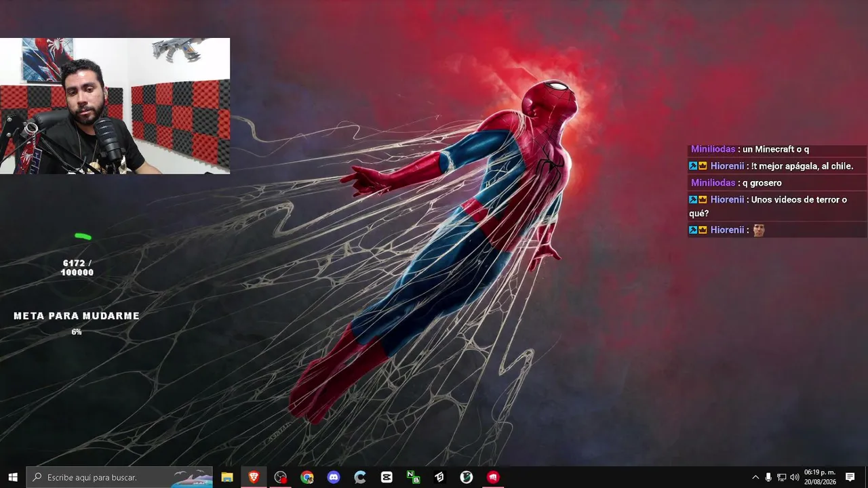
Task: Launch Google Chrome from the taskbar
Action: click(307, 477)
